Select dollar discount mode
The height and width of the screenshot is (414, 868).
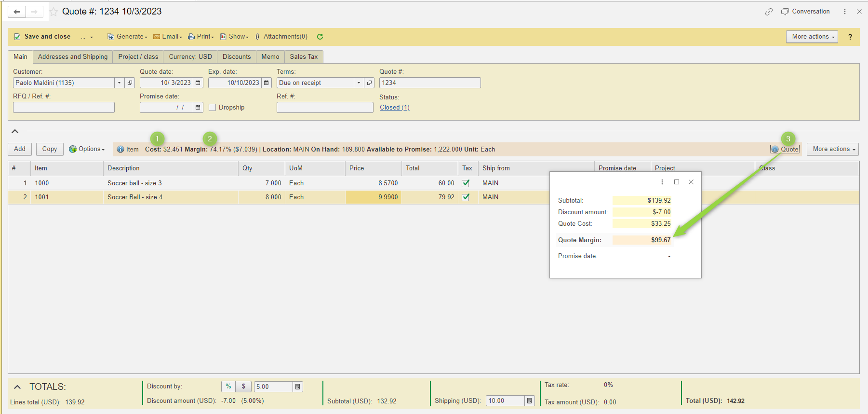[243, 386]
